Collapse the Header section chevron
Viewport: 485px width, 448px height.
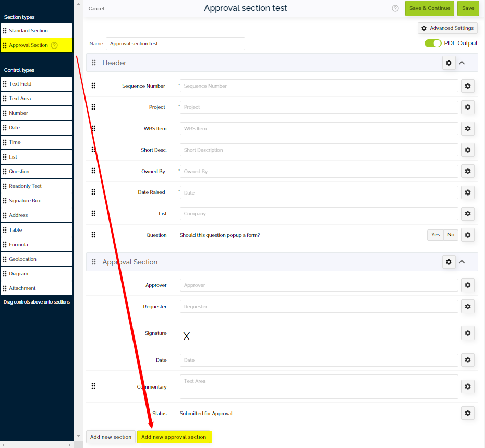462,63
